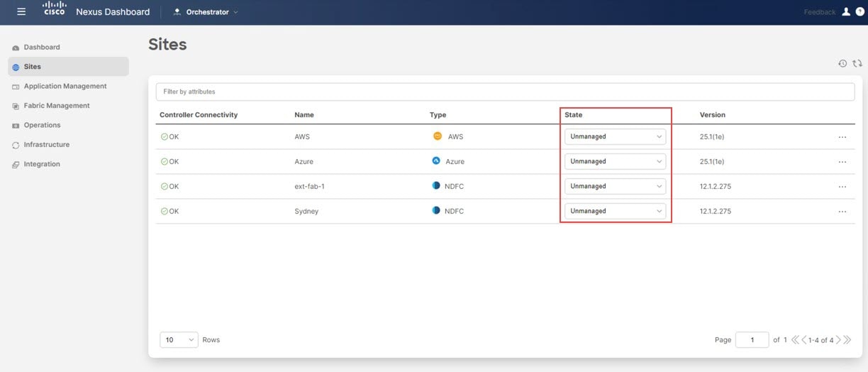Select the site name Sydney

click(x=306, y=212)
